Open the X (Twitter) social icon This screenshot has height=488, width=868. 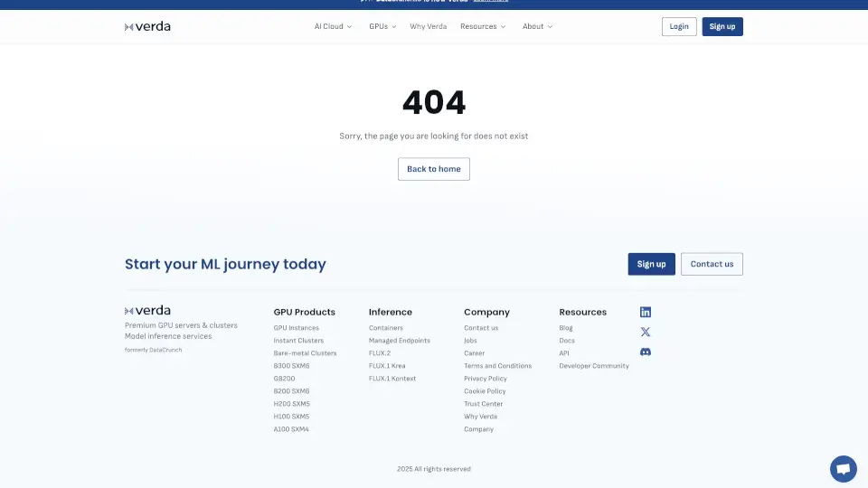(x=645, y=332)
